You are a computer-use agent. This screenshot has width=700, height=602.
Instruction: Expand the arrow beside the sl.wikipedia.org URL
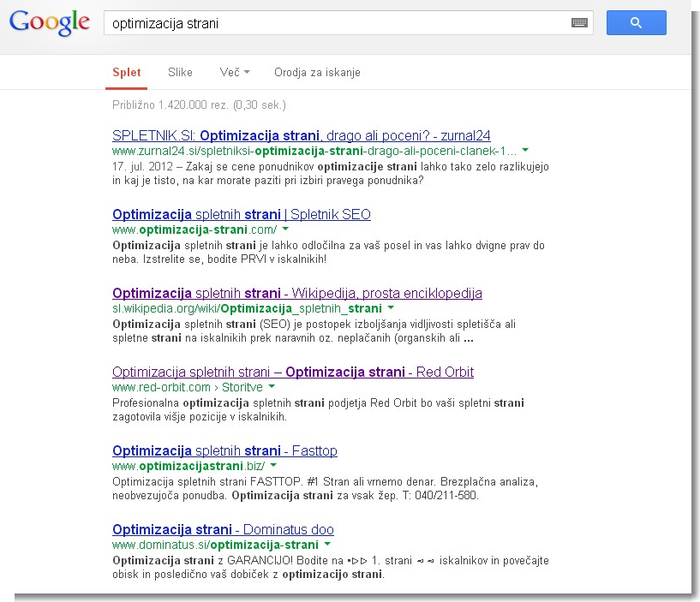(391, 307)
